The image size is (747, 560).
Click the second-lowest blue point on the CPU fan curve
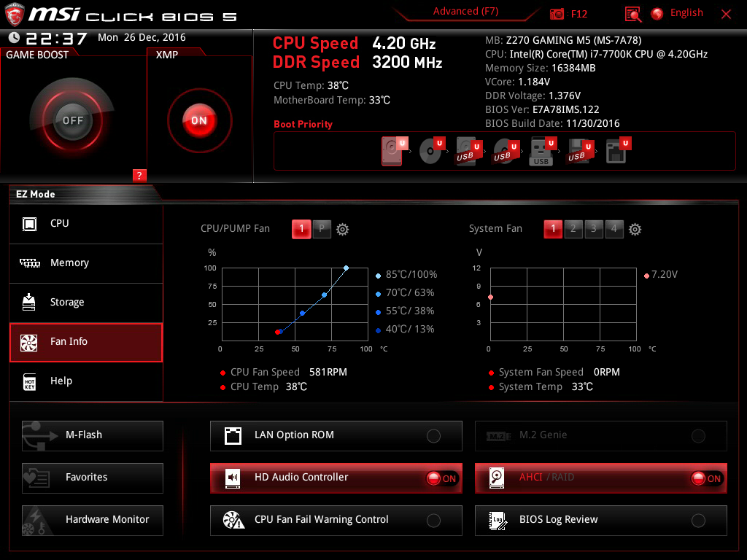(303, 314)
